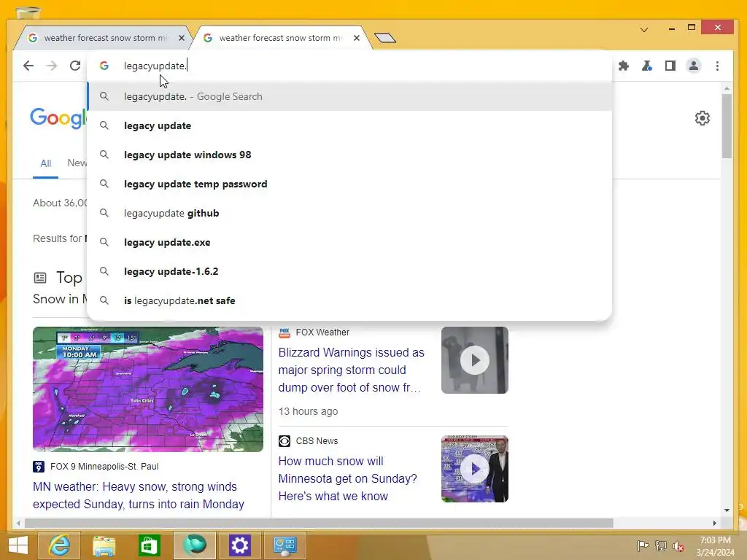
Task: Toggle the browser side panel
Action: pos(670,66)
